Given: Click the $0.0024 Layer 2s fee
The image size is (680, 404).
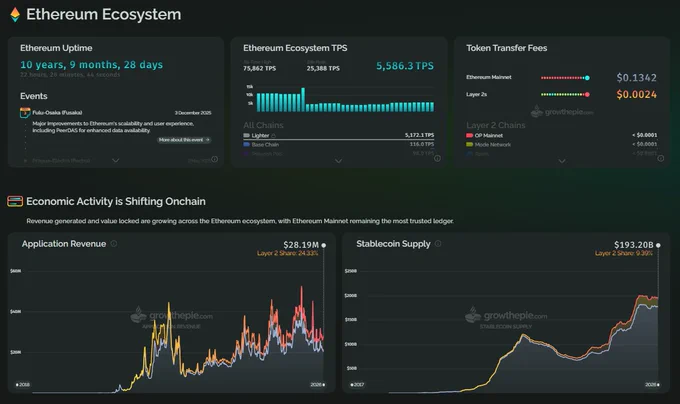Looking at the screenshot, I should coord(637,94).
